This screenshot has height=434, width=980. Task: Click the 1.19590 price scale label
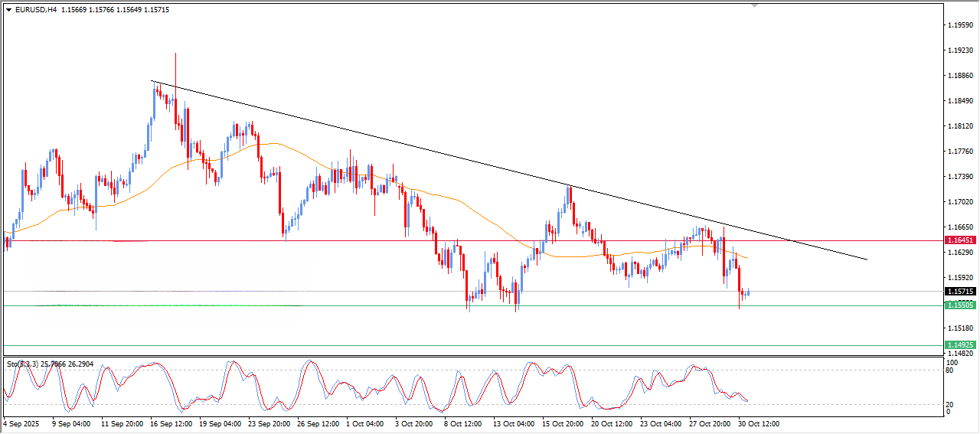pyautogui.click(x=960, y=25)
